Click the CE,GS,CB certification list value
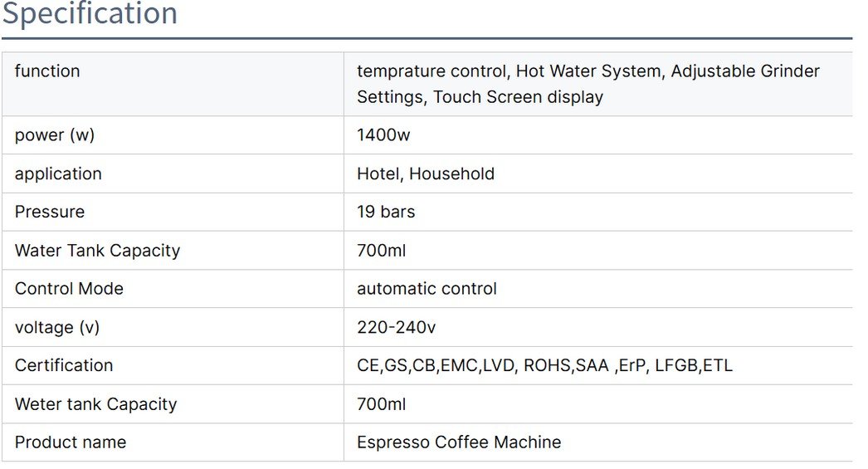 (544, 365)
